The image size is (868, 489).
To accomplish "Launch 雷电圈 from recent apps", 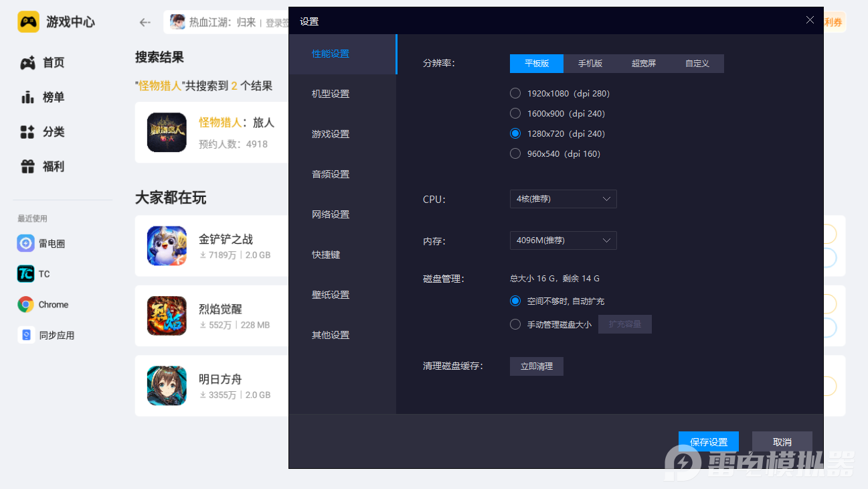I will (x=26, y=244).
